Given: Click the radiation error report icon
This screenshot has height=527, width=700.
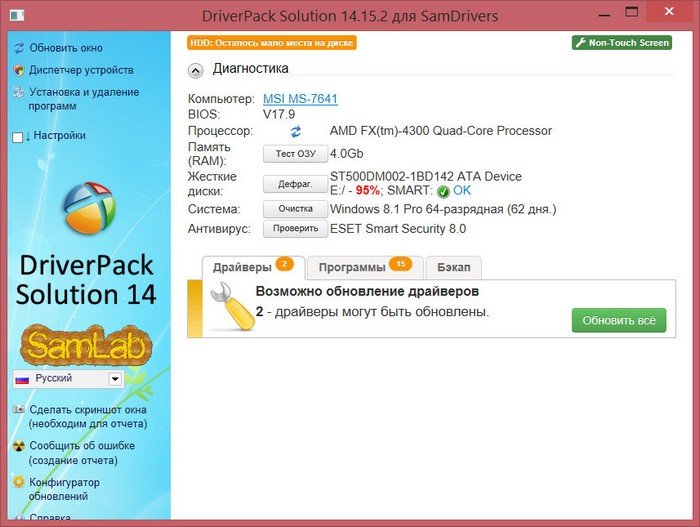Looking at the screenshot, I should (19, 446).
